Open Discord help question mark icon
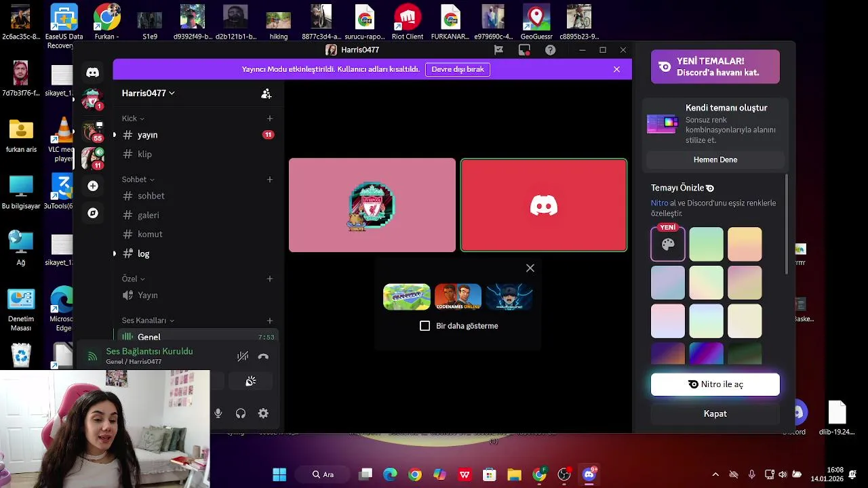868x488 pixels. 550,50
